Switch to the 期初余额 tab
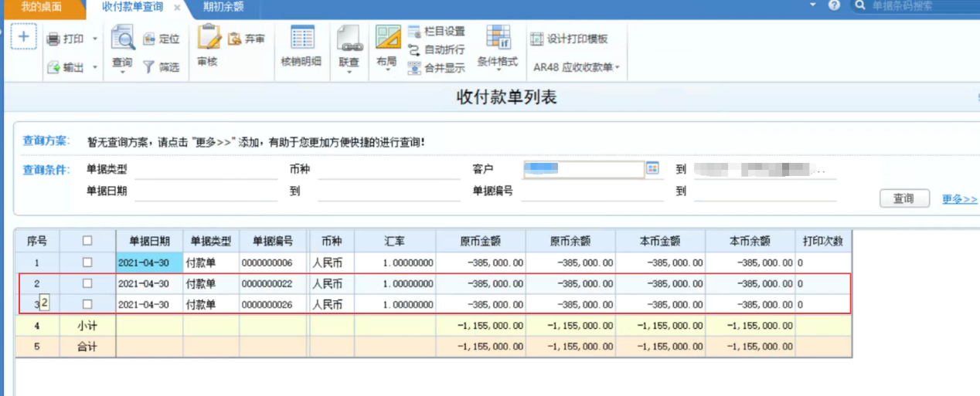Image resolution: width=980 pixels, height=396 pixels. 223,7
